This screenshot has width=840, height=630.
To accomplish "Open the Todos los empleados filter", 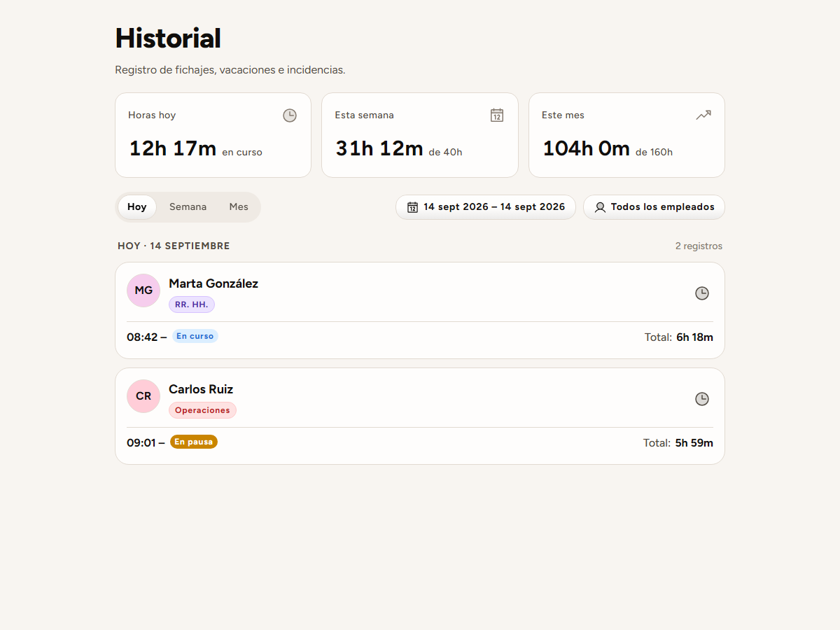I will [x=654, y=207].
